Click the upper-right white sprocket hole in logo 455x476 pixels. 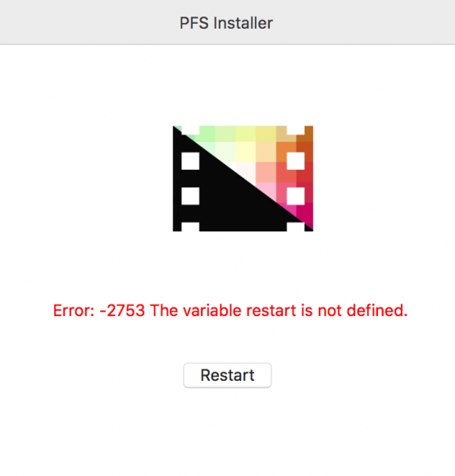(x=296, y=161)
